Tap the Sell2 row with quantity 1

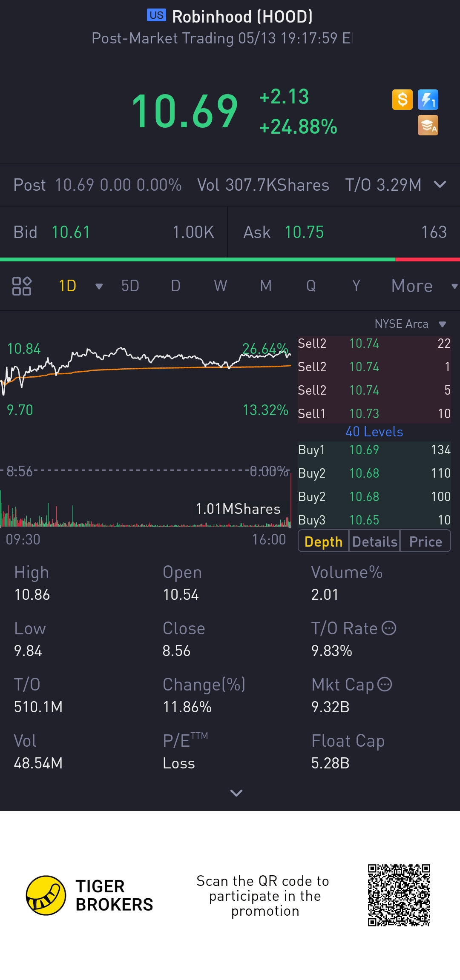(x=374, y=367)
